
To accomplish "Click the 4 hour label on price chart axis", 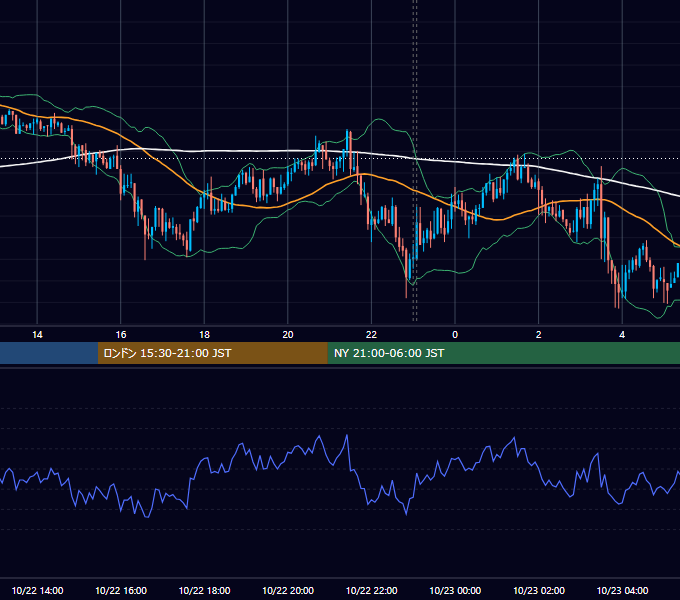I will click(x=622, y=335).
